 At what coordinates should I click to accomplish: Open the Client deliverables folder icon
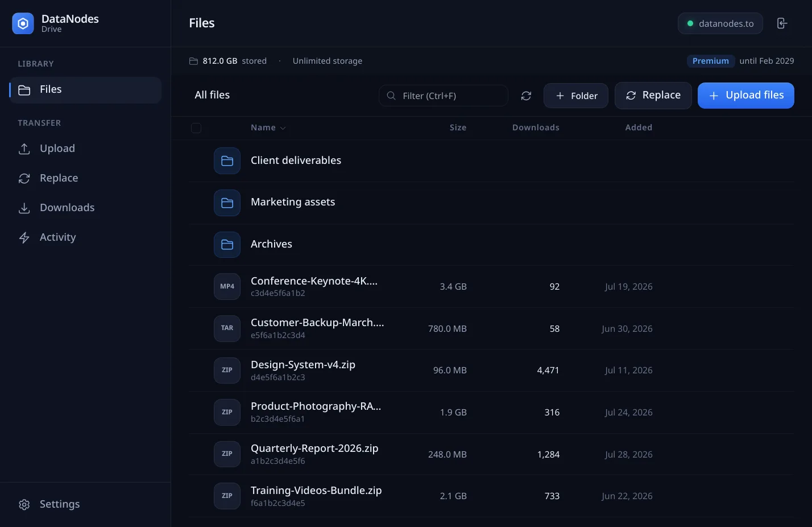click(x=227, y=161)
